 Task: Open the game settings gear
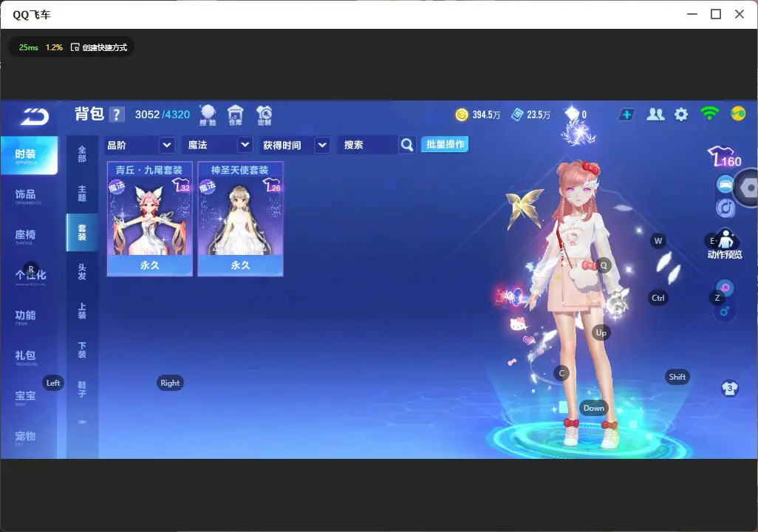[681, 115]
